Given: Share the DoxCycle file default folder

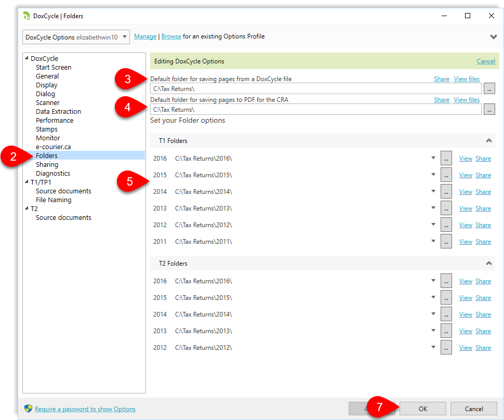Looking at the screenshot, I should [441, 79].
